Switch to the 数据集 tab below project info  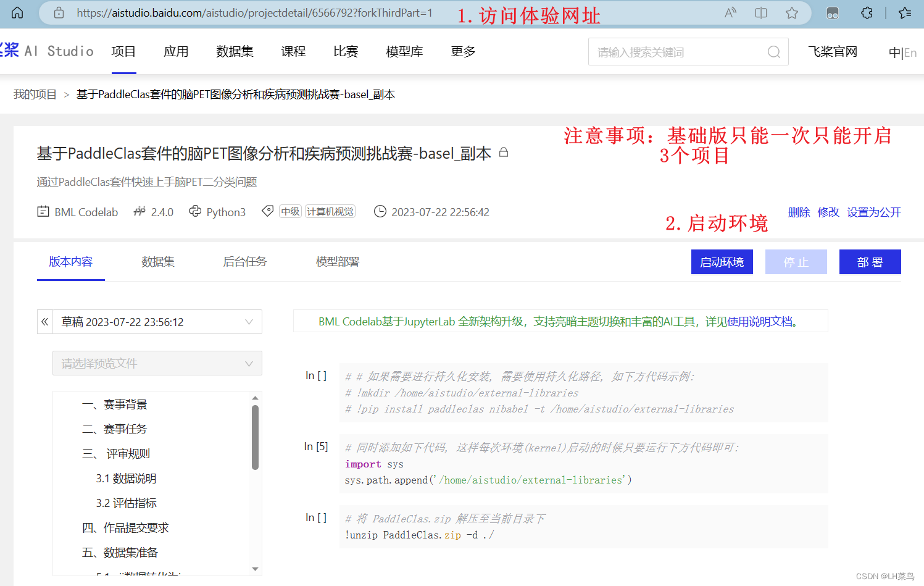pos(158,262)
